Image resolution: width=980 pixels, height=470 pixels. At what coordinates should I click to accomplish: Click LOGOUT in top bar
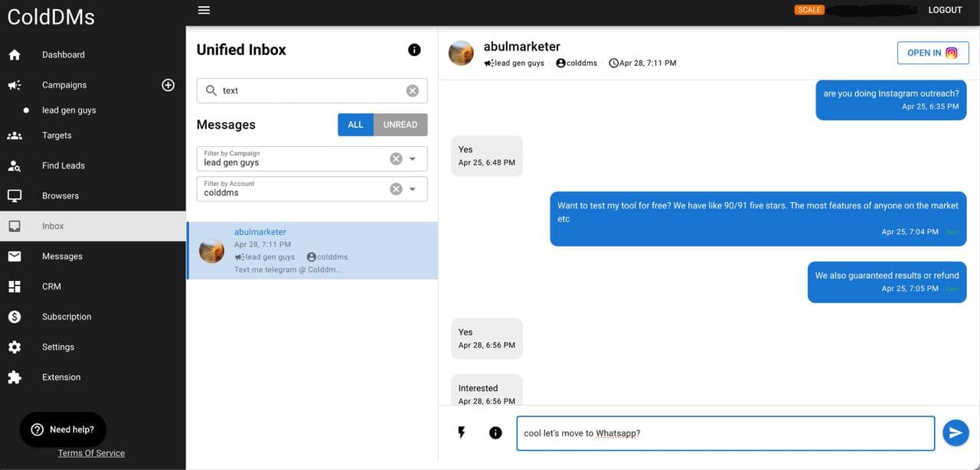pyautogui.click(x=945, y=10)
